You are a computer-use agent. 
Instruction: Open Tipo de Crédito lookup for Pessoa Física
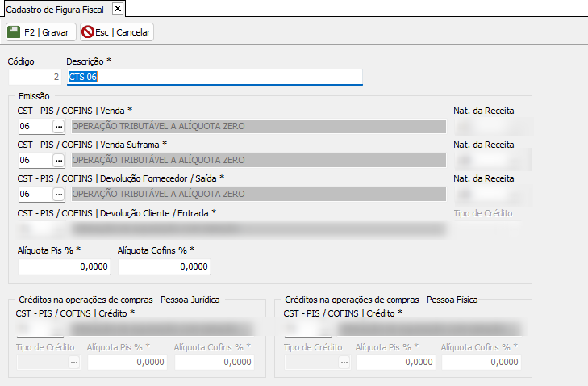(344, 363)
